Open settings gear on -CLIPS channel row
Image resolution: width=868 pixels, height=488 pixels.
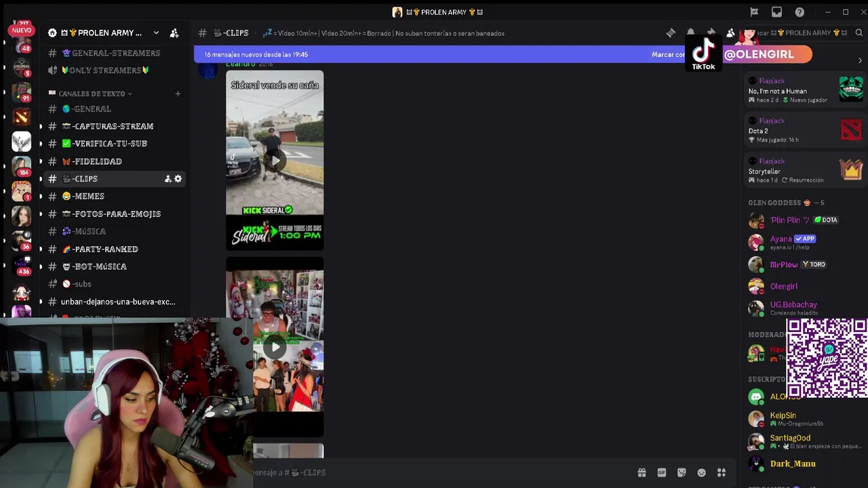(178, 179)
